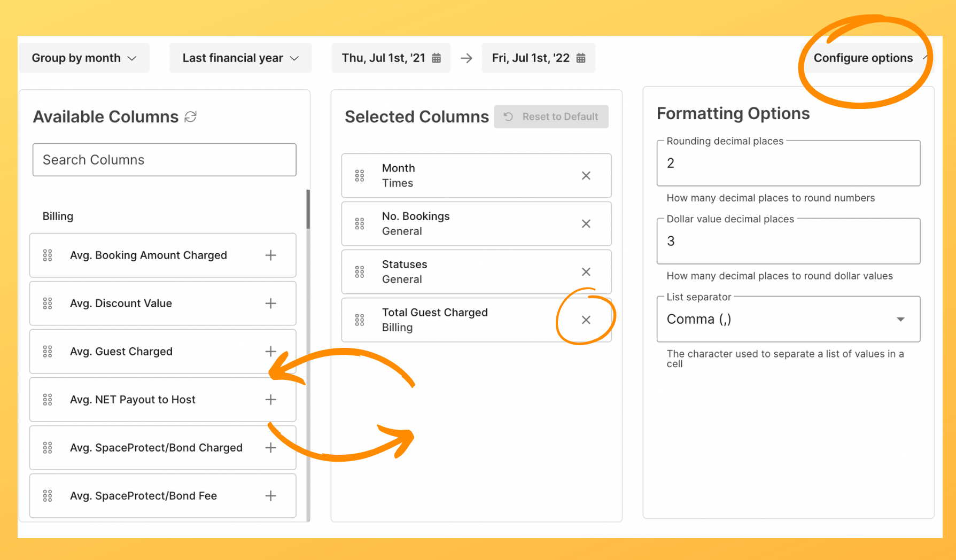Refresh the Available Columns list

pos(191,116)
